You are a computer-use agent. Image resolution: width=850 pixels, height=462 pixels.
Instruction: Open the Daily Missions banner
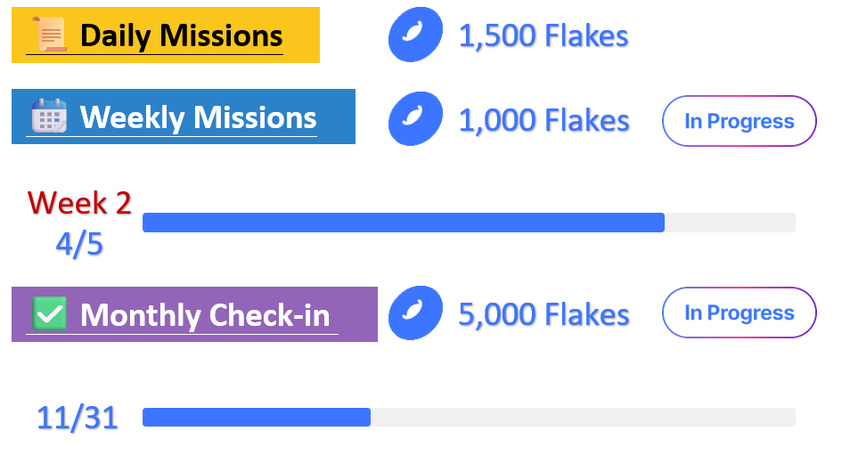165,35
